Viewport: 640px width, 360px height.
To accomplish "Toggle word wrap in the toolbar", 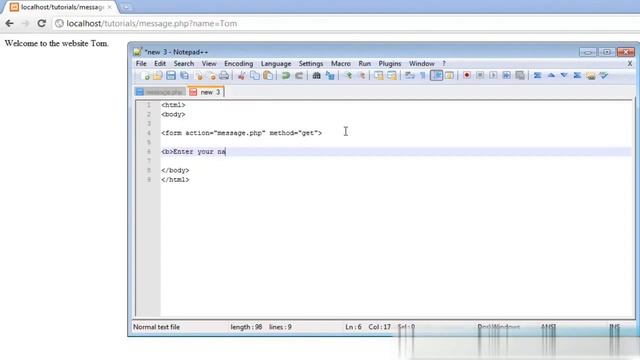I will pos(409,76).
